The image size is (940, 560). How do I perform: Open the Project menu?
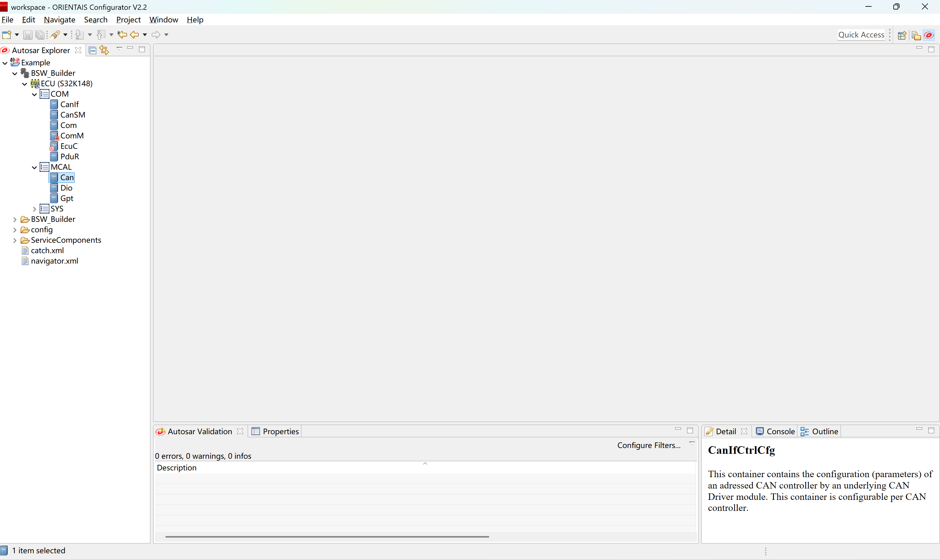128,20
